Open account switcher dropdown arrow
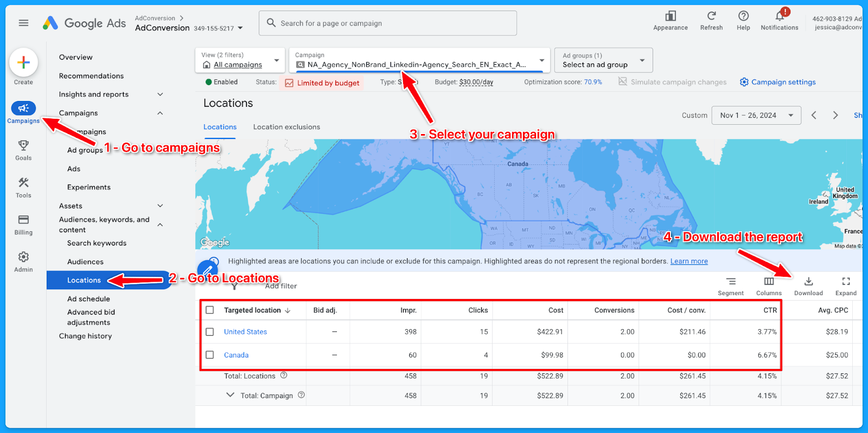The height and width of the screenshot is (433, 868). point(240,28)
